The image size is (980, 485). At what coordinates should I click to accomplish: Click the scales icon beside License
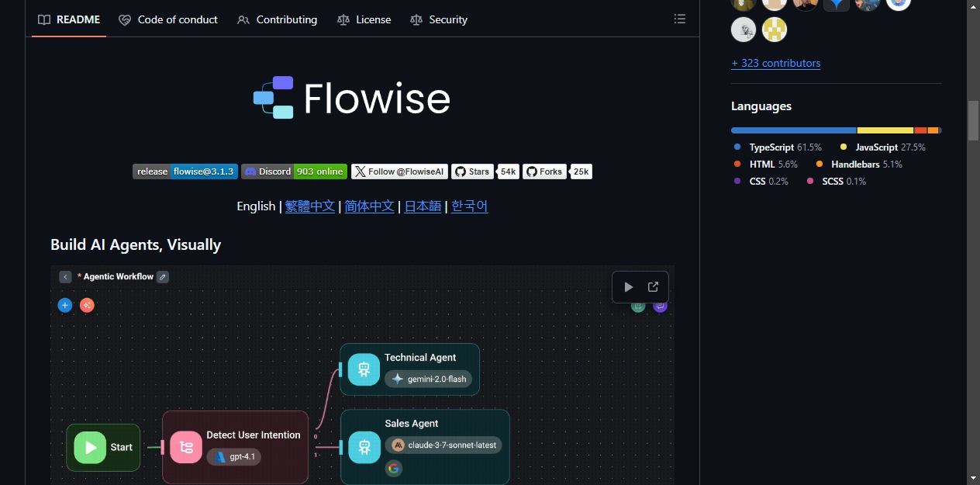(343, 19)
